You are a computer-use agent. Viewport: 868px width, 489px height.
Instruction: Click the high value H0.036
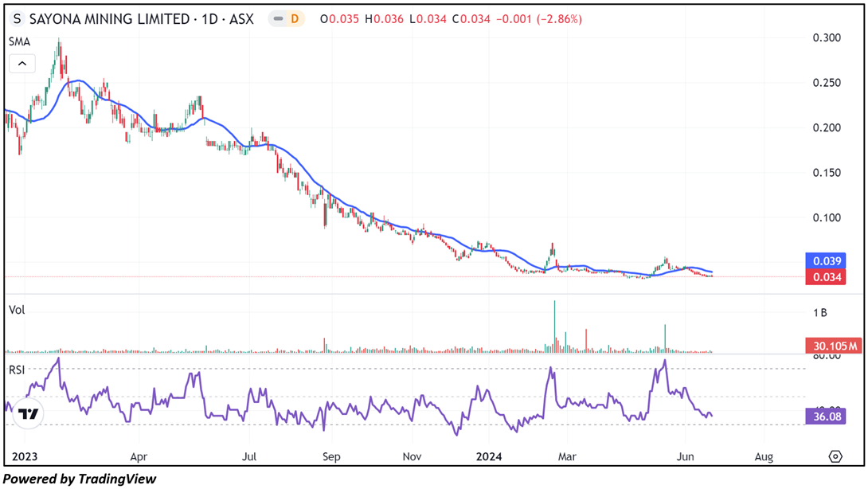384,19
